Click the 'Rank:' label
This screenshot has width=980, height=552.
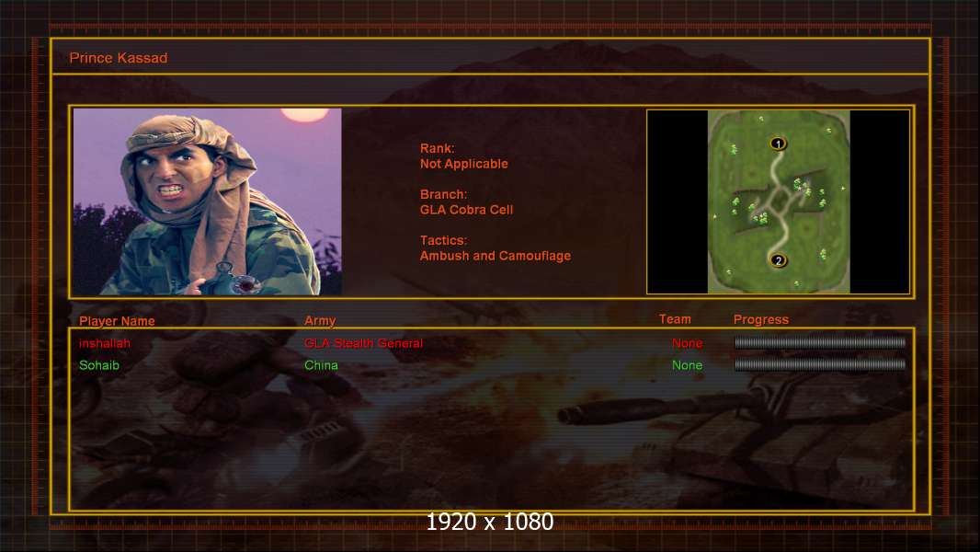tap(437, 148)
